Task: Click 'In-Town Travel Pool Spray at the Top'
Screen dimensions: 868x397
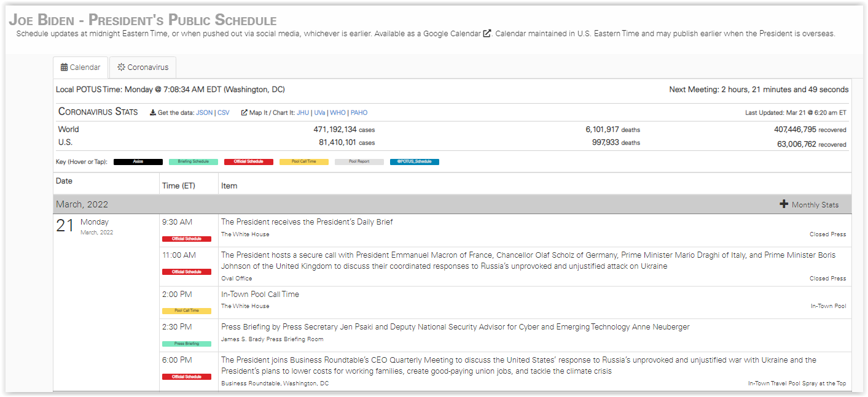Action: pyautogui.click(x=797, y=384)
